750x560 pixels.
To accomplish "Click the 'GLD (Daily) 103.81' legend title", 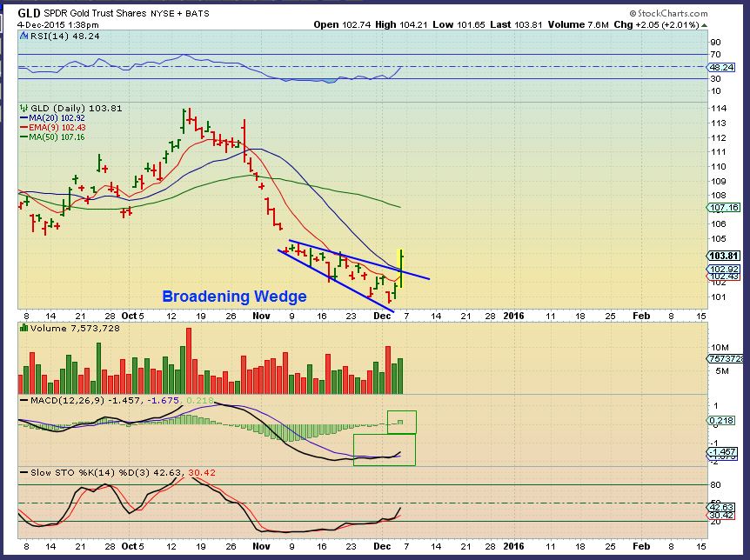I will click(76, 108).
